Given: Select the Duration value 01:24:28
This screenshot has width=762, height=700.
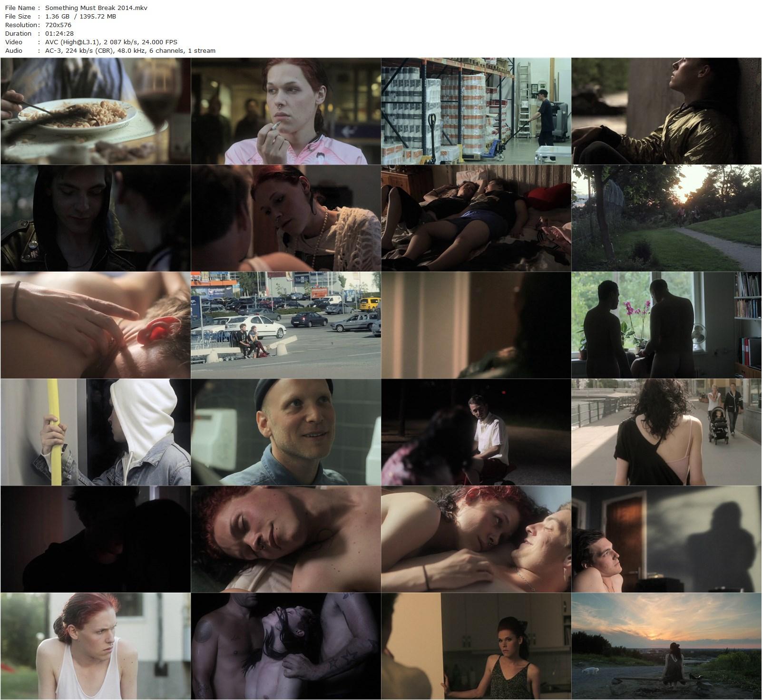Looking at the screenshot, I should (59, 33).
